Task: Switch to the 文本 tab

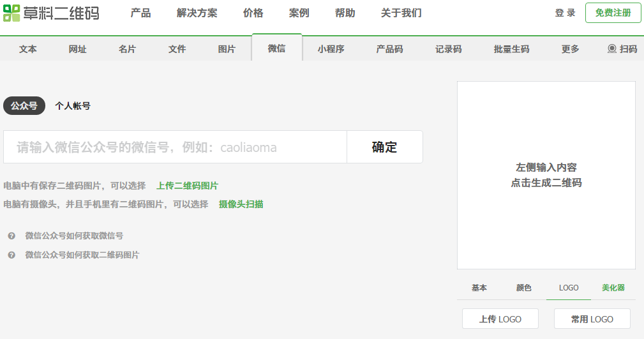Action: 28,49
